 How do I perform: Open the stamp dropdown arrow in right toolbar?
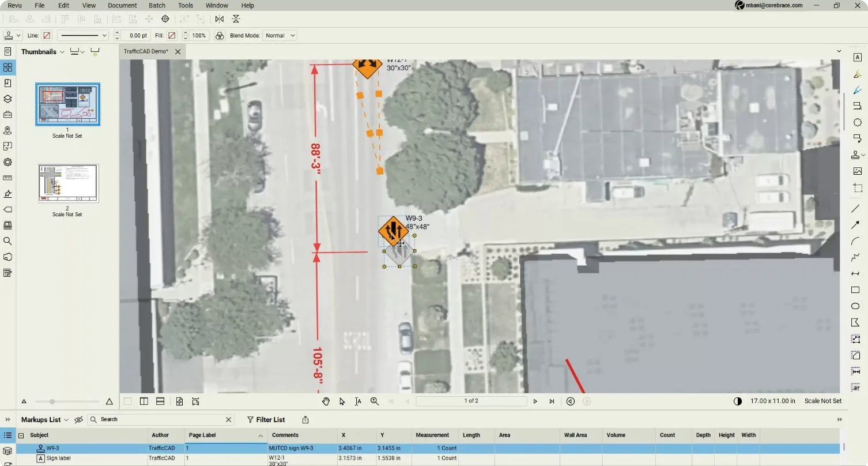863,155
